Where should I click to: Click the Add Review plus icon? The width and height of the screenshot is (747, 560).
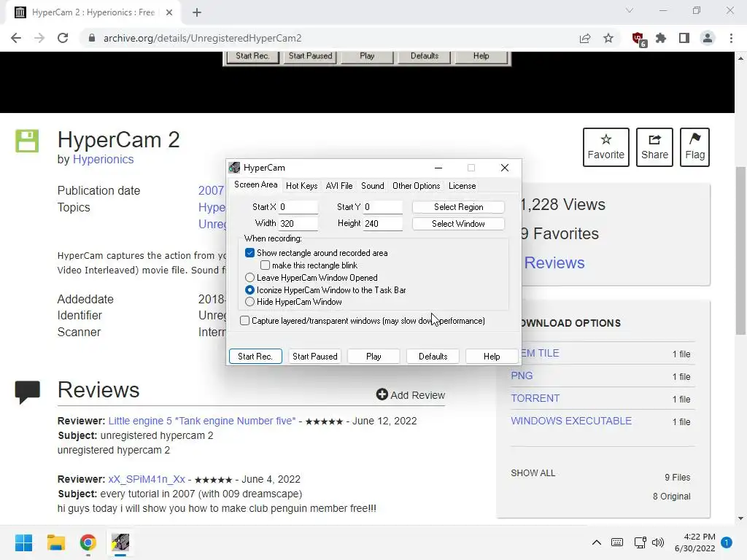(x=382, y=394)
